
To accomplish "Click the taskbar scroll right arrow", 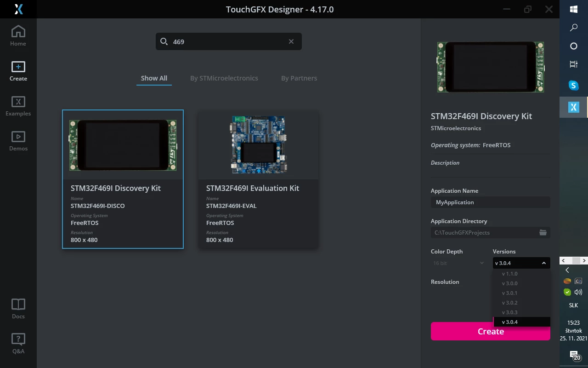I will pyautogui.click(x=584, y=261).
